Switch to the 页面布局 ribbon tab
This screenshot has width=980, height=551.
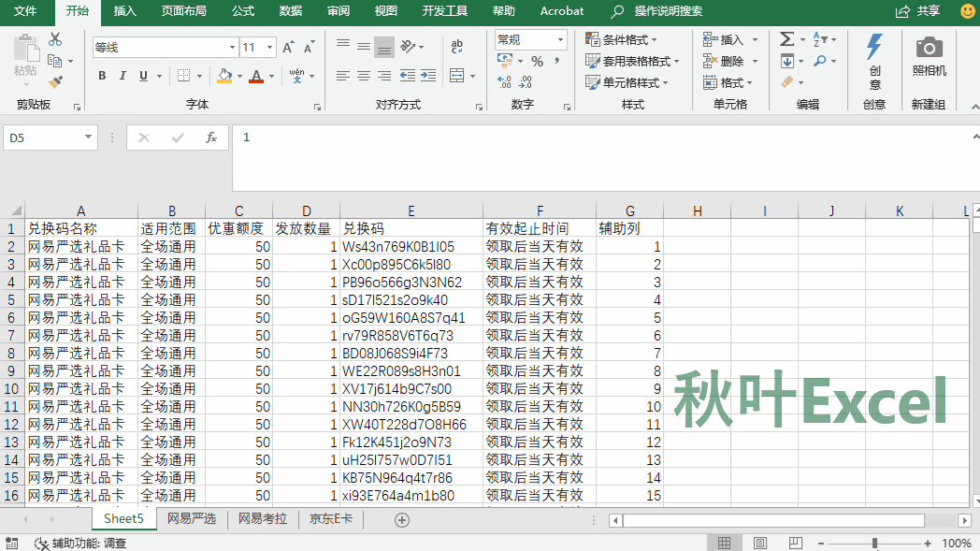tap(183, 11)
